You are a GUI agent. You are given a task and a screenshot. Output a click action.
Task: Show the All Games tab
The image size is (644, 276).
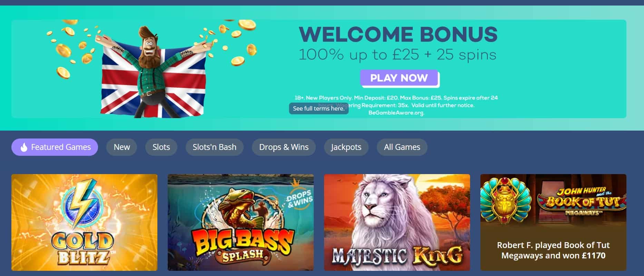(x=402, y=147)
